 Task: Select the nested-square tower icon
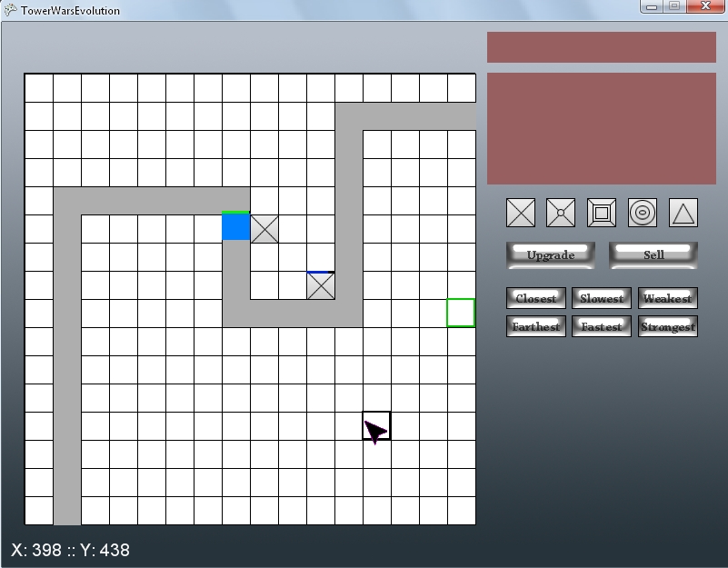(602, 213)
